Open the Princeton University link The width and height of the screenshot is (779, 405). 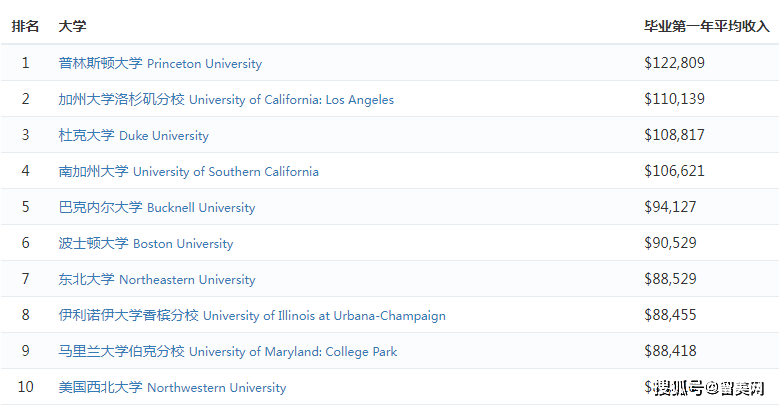160,64
